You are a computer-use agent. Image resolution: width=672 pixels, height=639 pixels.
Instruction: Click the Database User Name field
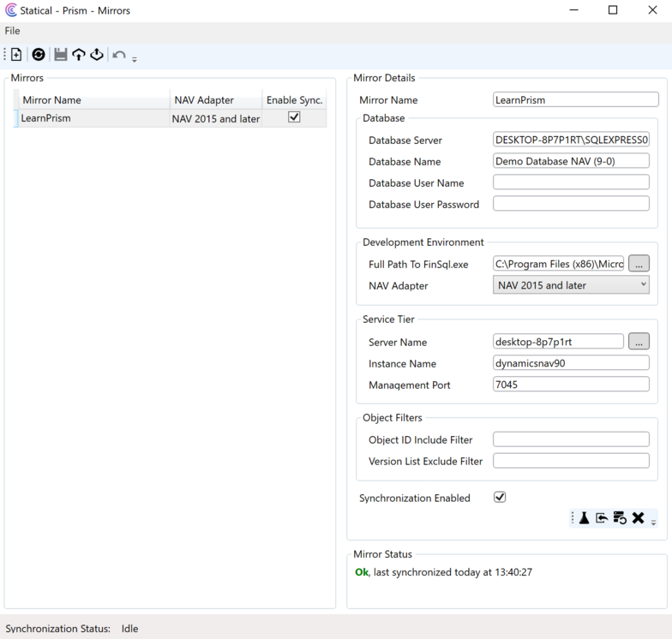(571, 182)
